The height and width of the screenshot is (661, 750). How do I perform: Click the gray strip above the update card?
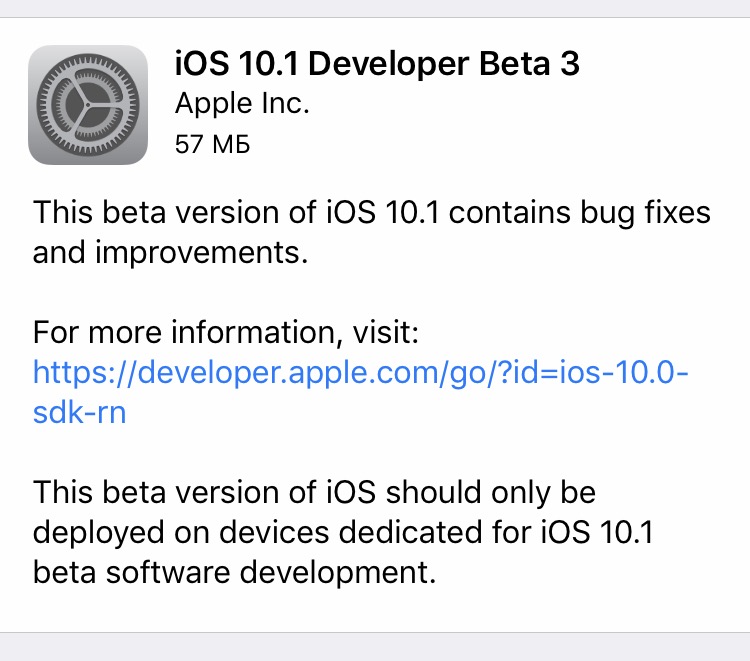pyautogui.click(x=375, y=8)
